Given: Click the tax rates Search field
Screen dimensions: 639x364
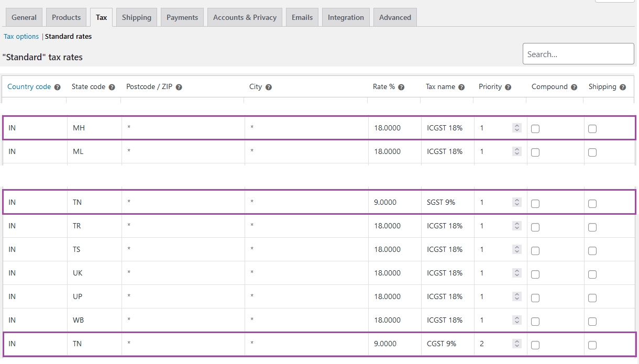Looking at the screenshot, I should pyautogui.click(x=578, y=54).
